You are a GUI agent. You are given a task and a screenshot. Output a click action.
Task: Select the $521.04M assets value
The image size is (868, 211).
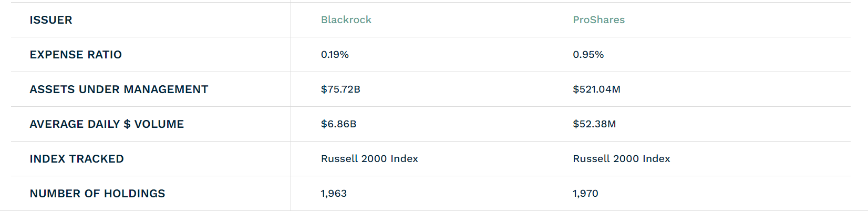596,89
